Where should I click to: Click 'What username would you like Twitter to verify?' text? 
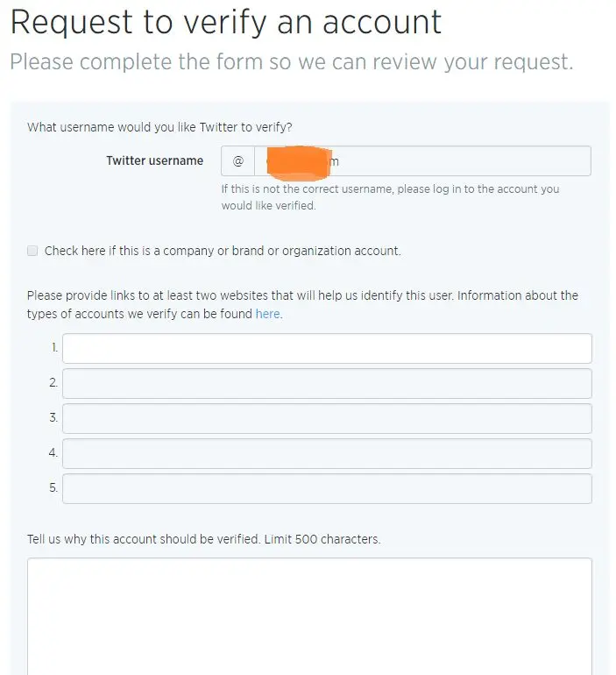point(159,127)
